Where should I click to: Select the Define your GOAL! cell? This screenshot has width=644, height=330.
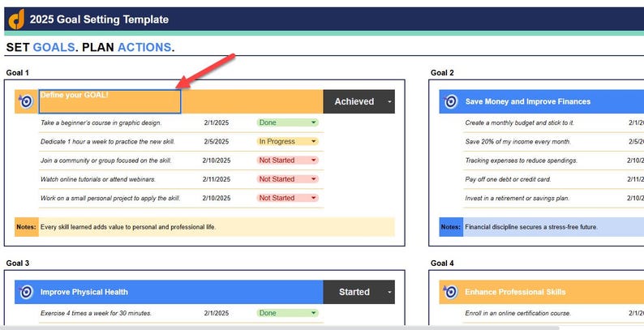pos(109,101)
